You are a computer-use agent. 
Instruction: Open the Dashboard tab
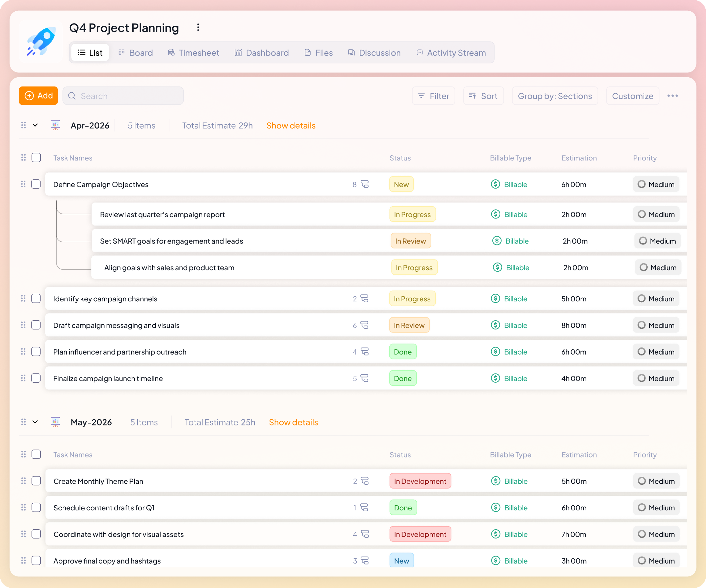pos(262,53)
